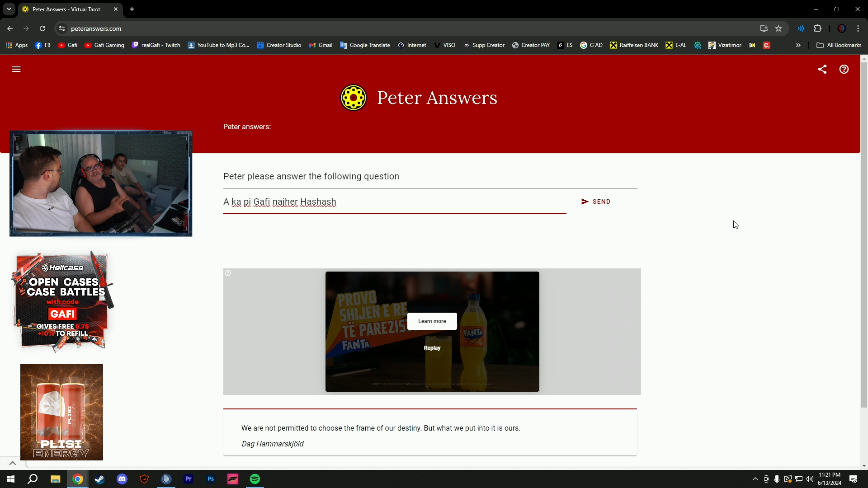
Task: Click the site information icon in address bar
Action: point(62,28)
